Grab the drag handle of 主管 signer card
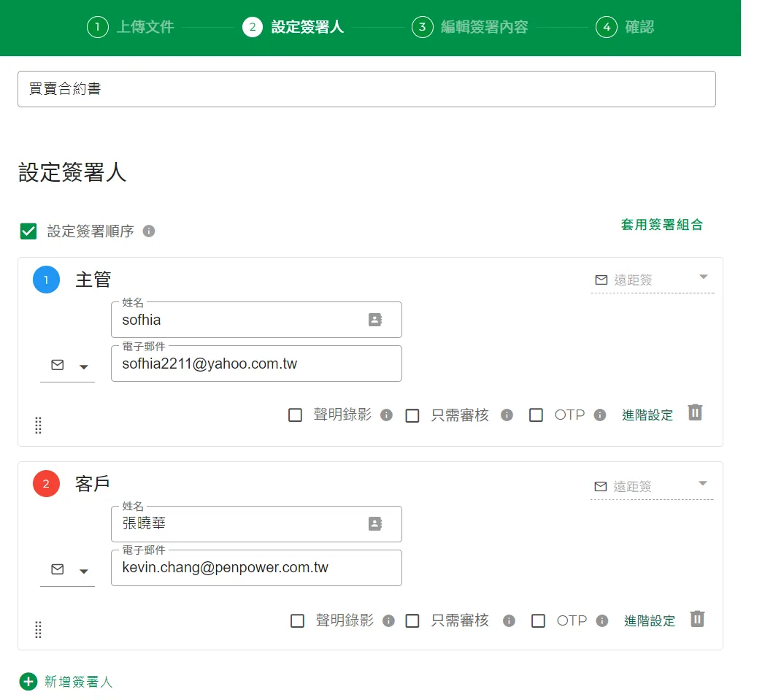 point(39,426)
